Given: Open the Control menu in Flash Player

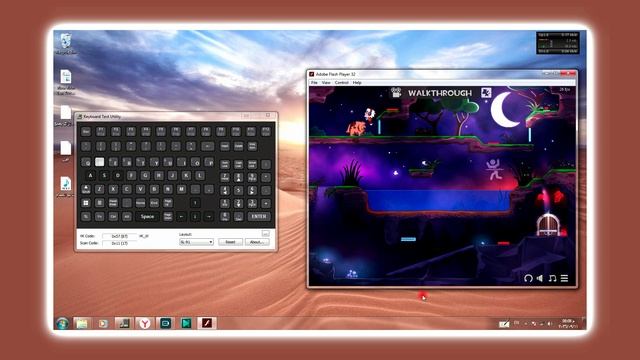Looking at the screenshot, I should (x=342, y=82).
